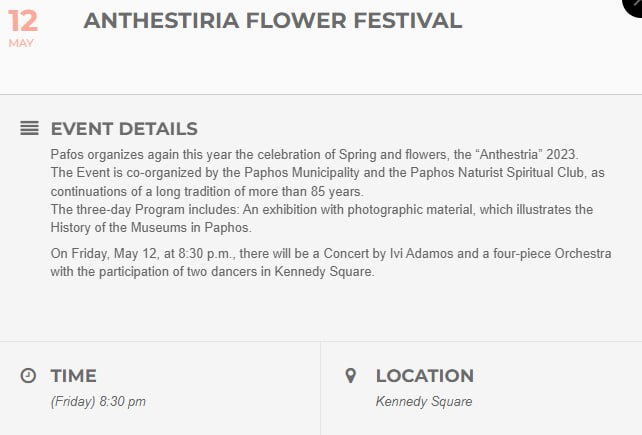Viewport: 642px width, 435px height.
Task: Click "with the participation of two dancers" line
Action: (x=180, y=272)
